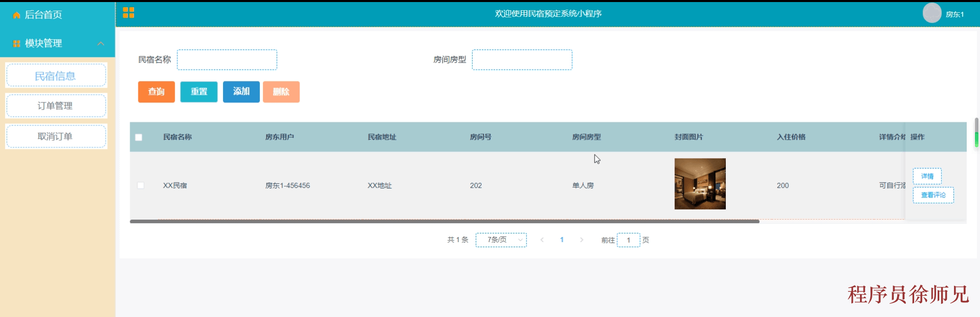This screenshot has width=980, height=317.
Task: Open the 民宿信息 menu item
Action: point(56,76)
